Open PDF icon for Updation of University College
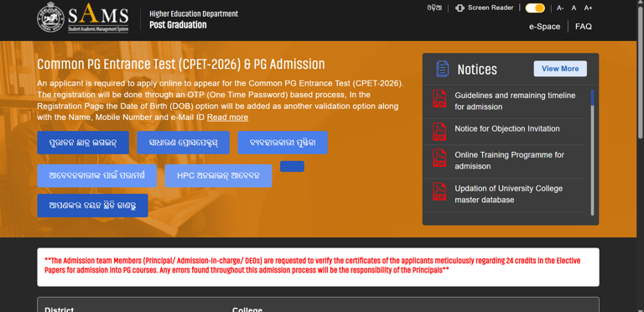644x312 pixels. (439, 192)
